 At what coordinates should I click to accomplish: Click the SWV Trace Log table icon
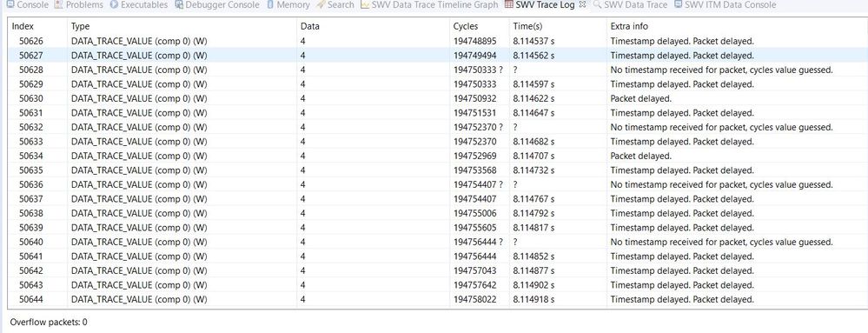(509, 4)
